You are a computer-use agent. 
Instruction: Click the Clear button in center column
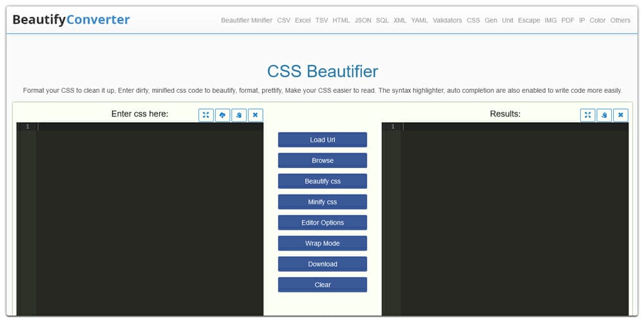point(323,285)
